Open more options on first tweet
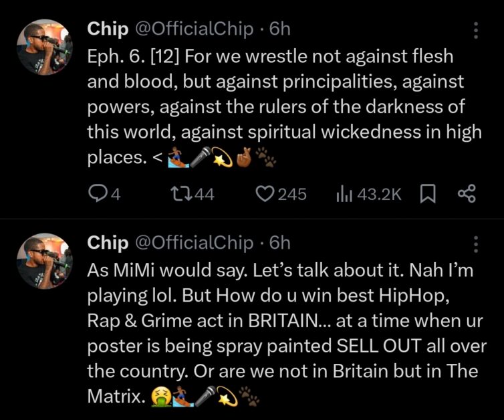The height and width of the screenshot is (420, 504). 476,30
